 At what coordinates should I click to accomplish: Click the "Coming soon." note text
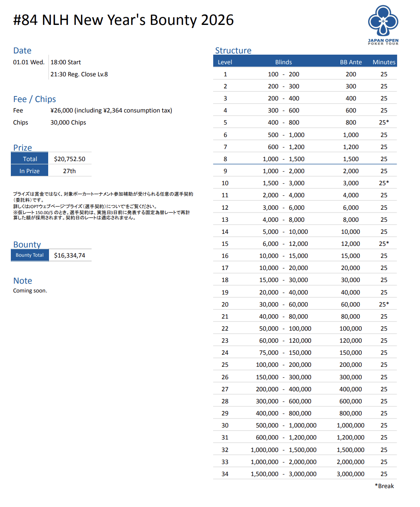[30, 290]
